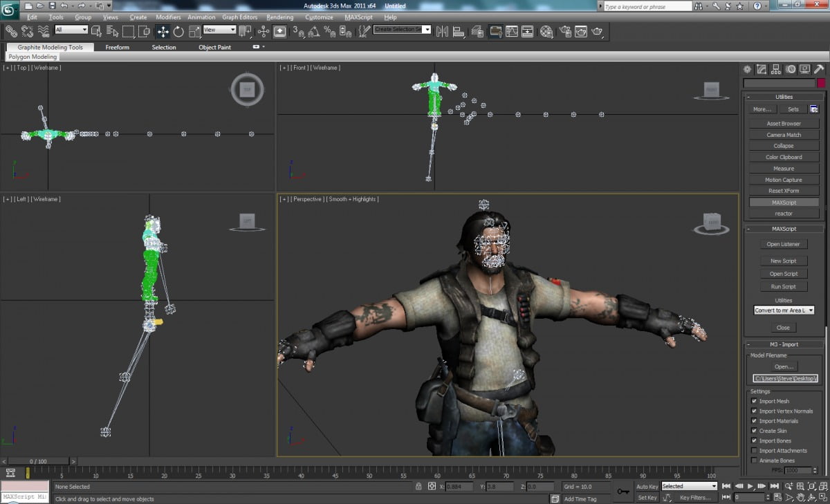Click the Motion Capture utility button
Viewport: 830px width, 504px height.
point(784,180)
